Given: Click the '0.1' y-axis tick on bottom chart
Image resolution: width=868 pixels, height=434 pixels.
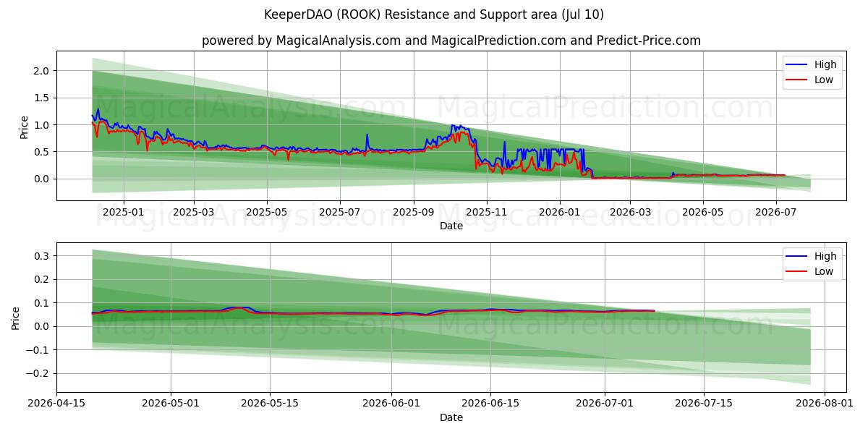Looking at the screenshot, I should [43, 303].
